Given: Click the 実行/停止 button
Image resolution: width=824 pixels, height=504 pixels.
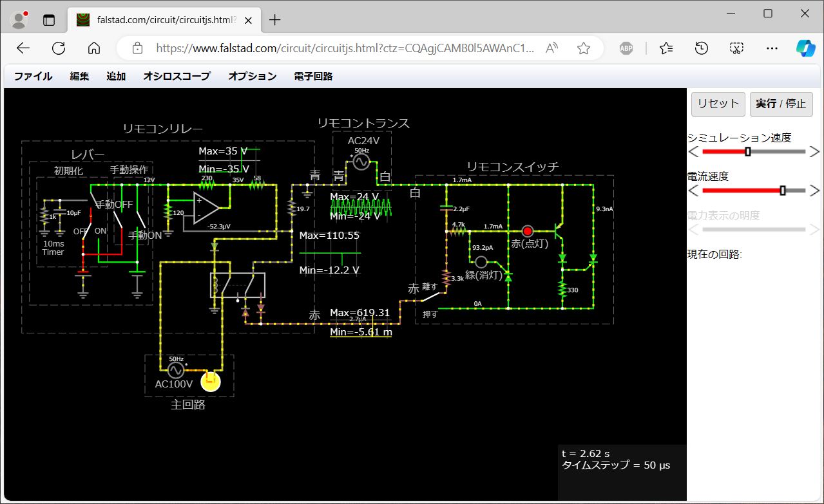Looking at the screenshot, I should click(x=781, y=104).
